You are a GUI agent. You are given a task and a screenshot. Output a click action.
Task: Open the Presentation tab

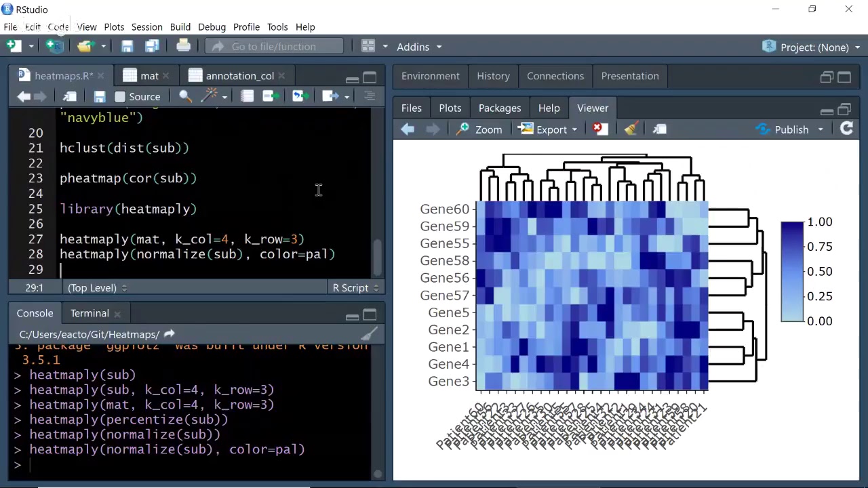630,76
